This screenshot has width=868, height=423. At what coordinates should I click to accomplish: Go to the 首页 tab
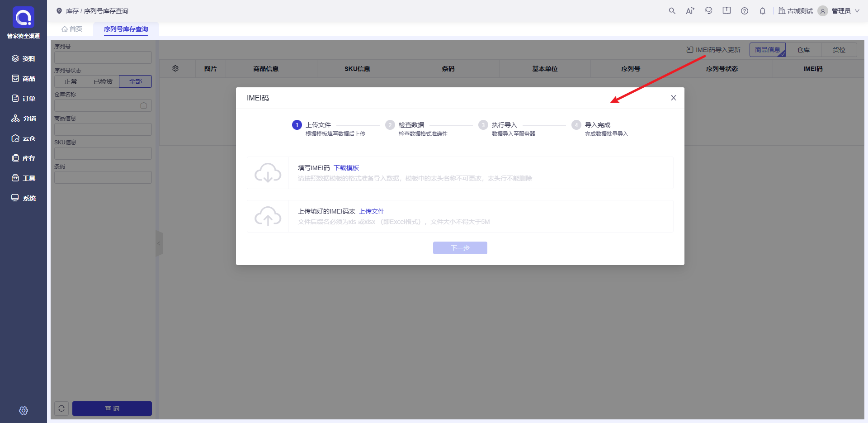72,29
